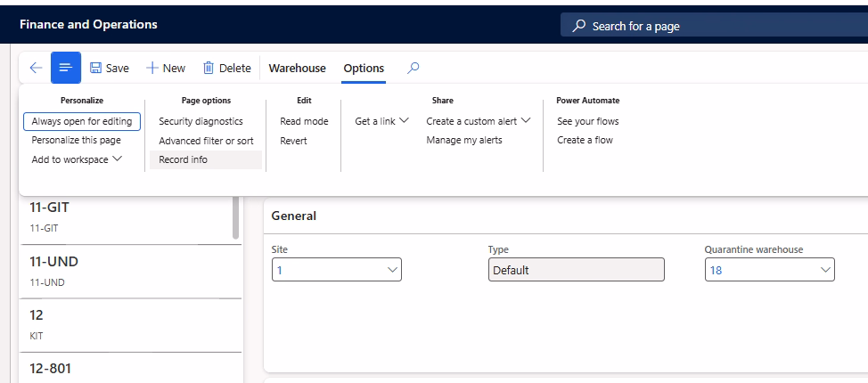868x383 pixels.
Task: Click the New plus icon
Action: click(152, 68)
